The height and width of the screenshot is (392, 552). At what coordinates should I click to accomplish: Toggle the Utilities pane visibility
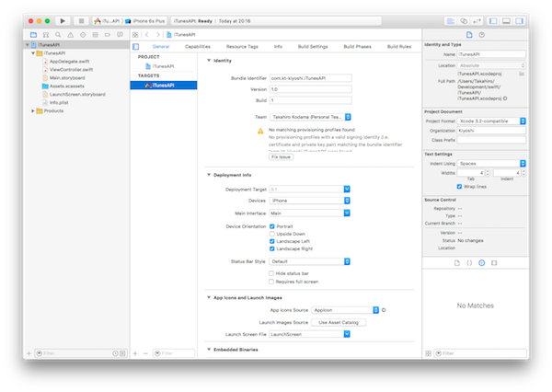point(519,21)
